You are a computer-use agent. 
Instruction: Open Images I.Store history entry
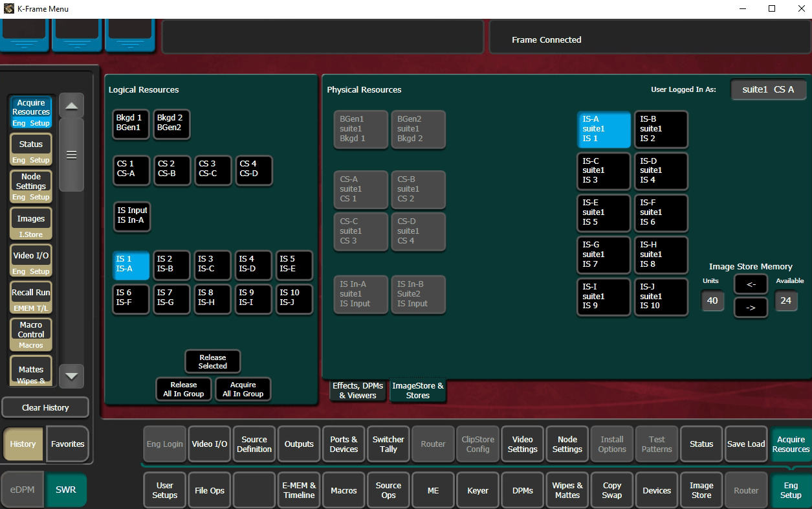[31, 223]
